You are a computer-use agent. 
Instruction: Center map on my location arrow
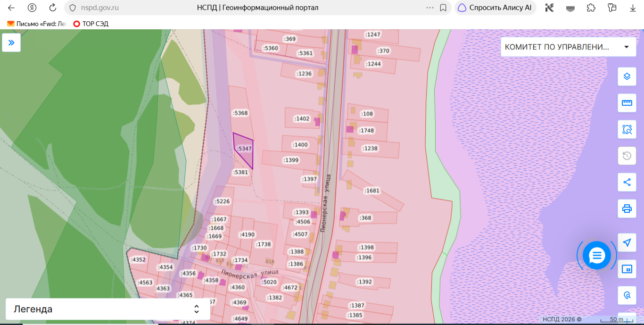tap(627, 242)
